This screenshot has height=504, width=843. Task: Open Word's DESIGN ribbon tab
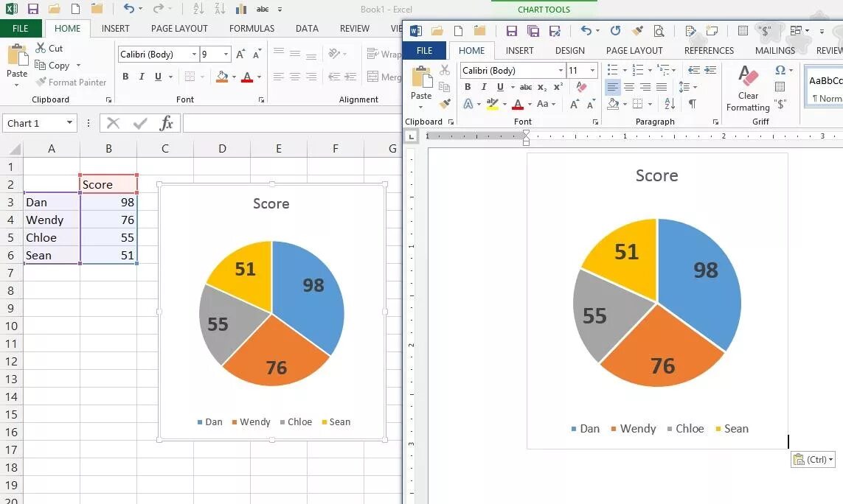[570, 51]
